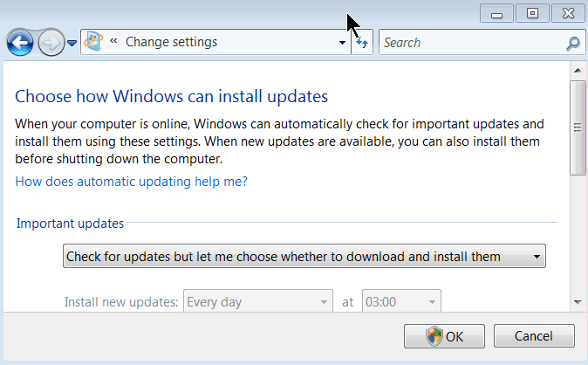
Task: Click the Cancel button
Action: (x=534, y=335)
